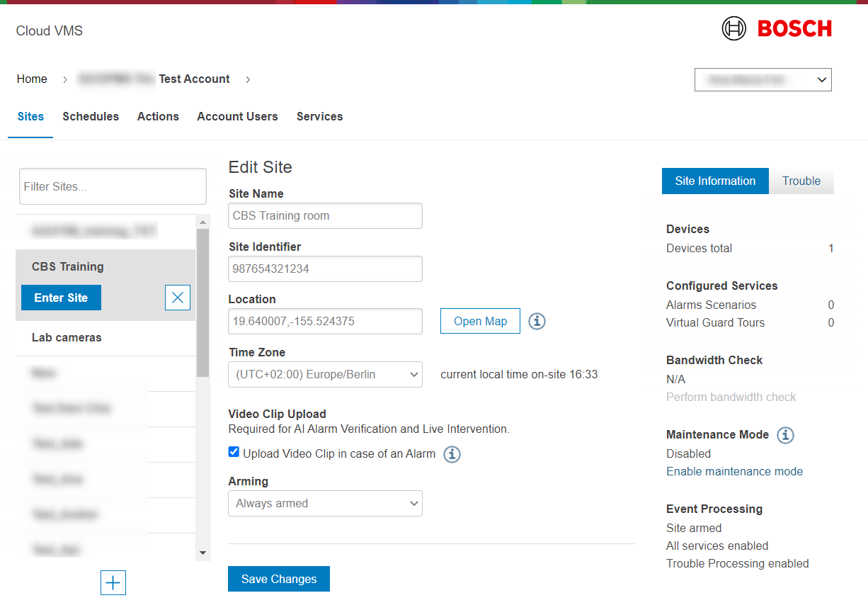Click the Filter Sites search field
This screenshot has width=868, height=610.
(x=113, y=187)
